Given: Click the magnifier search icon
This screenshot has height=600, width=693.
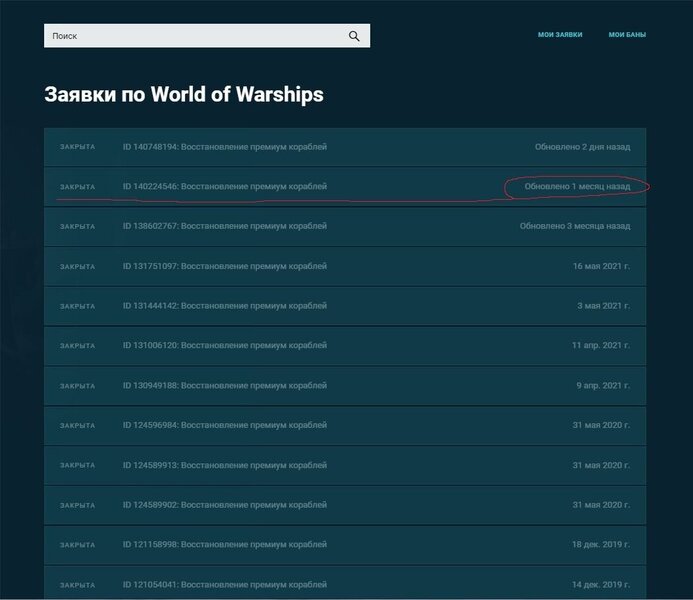Looking at the screenshot, I should point(354,36).
